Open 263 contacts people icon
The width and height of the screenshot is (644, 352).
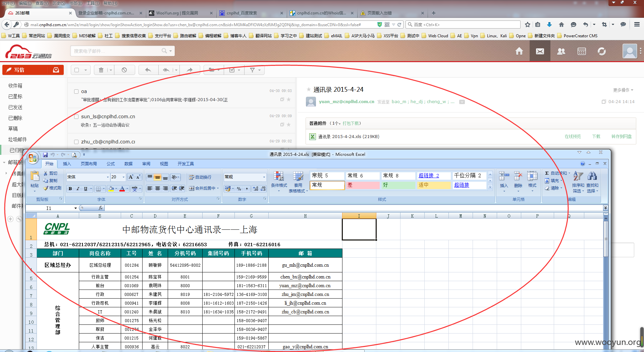point(561,51)
